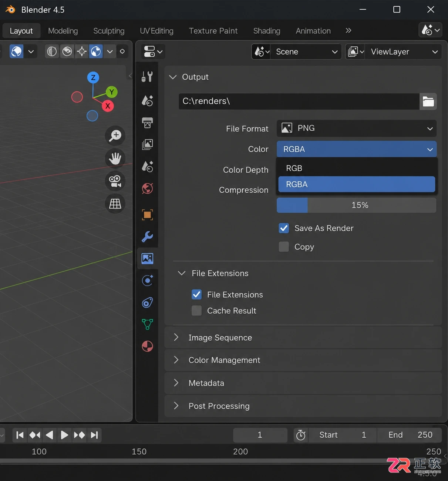The height and width of the screenshot is (481, 448).
Task: Select wireframe viewport shading
Action: [52, 51]
